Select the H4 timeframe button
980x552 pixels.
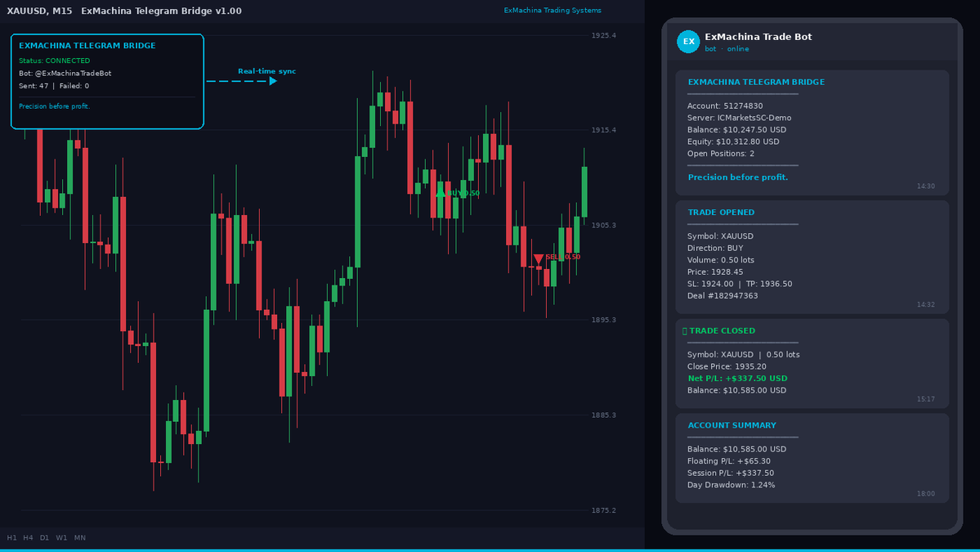point(28,537)
